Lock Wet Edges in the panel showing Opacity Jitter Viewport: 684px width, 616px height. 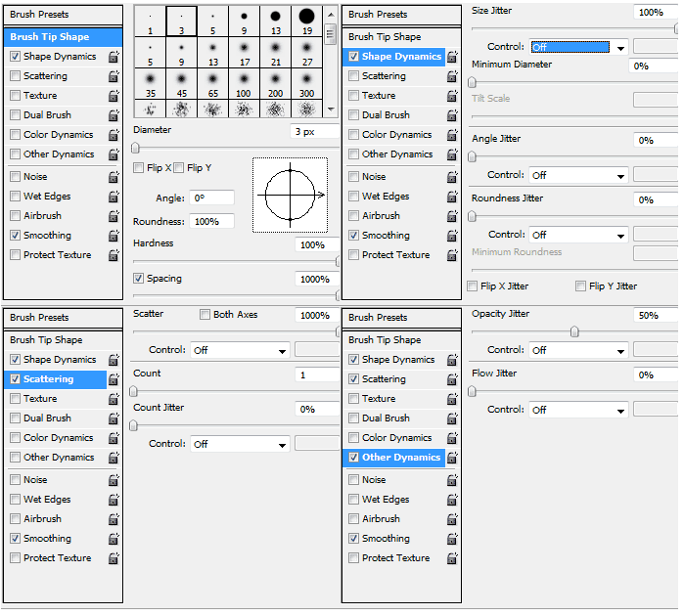click(452, 500)
